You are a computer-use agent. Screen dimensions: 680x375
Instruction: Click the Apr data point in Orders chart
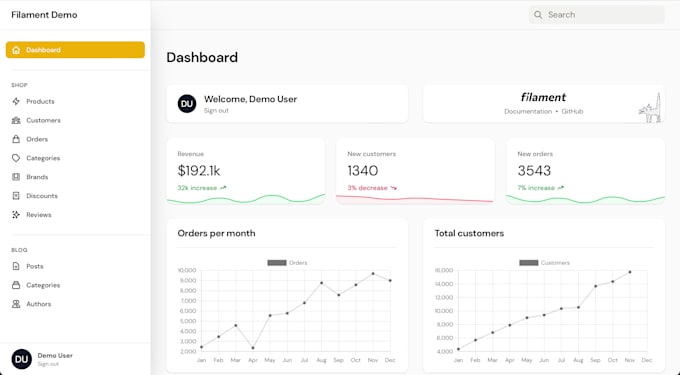(x=253, y=348)
